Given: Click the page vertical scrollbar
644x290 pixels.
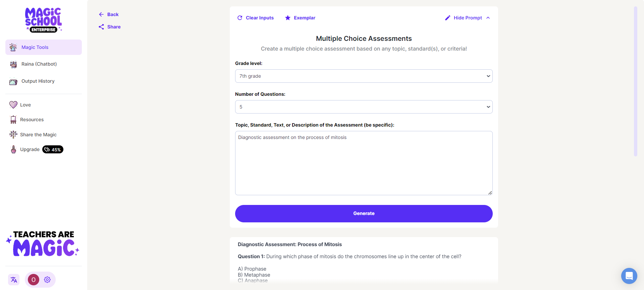Looking at the screenshot, I should click(635, 81).
